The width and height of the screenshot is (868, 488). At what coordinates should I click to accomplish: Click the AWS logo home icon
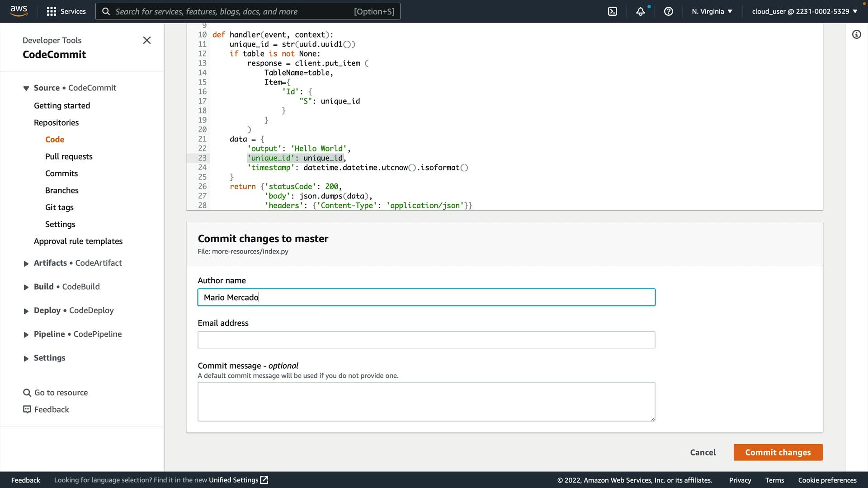click(19, 11)
